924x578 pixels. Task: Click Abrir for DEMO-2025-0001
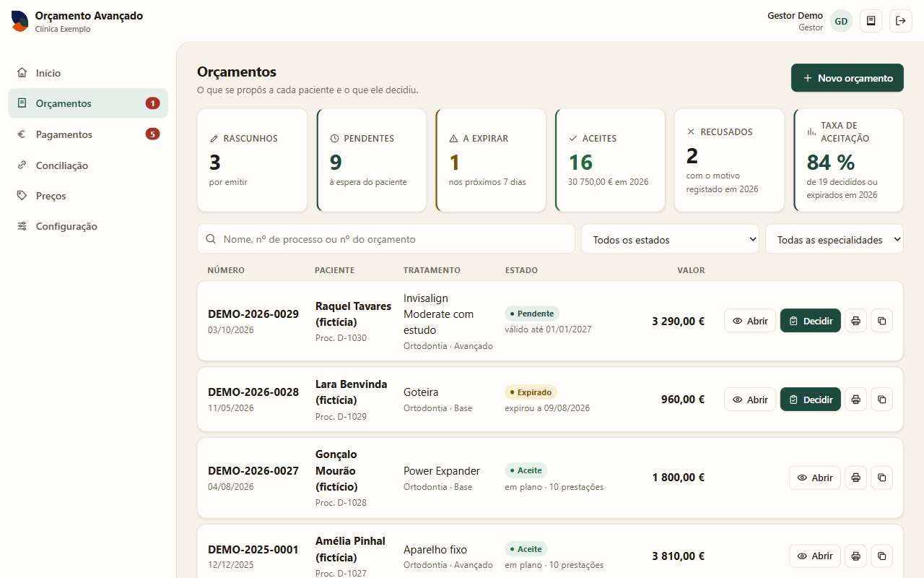pos(815,556)
